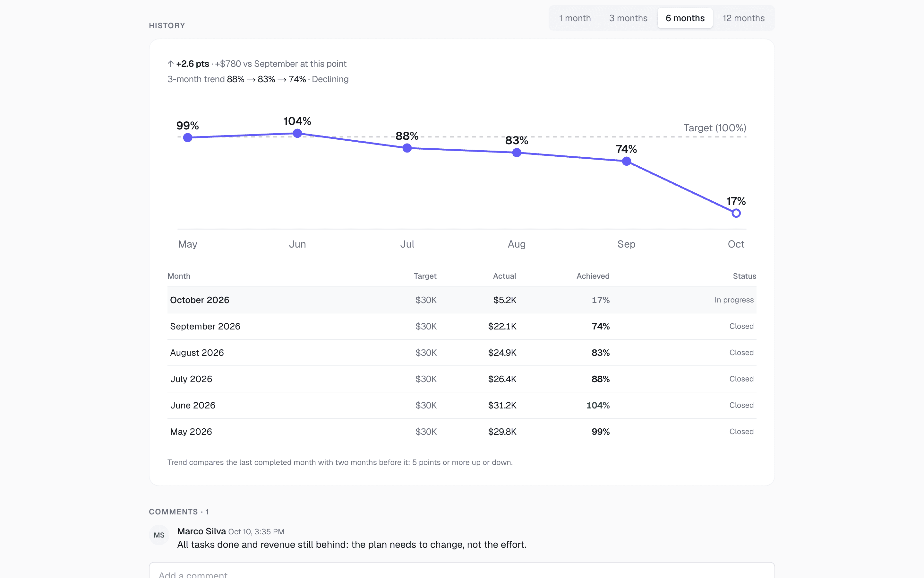924x578 pixels.
Task: Click the $22.1K actual value
Action: [502, 327]
